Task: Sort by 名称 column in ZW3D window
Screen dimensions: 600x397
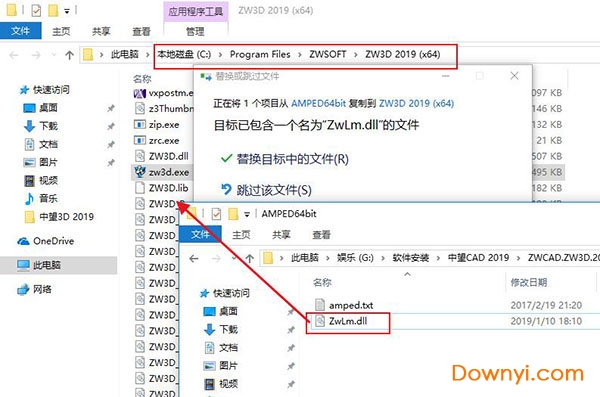Action: click(x=142, y=79)
